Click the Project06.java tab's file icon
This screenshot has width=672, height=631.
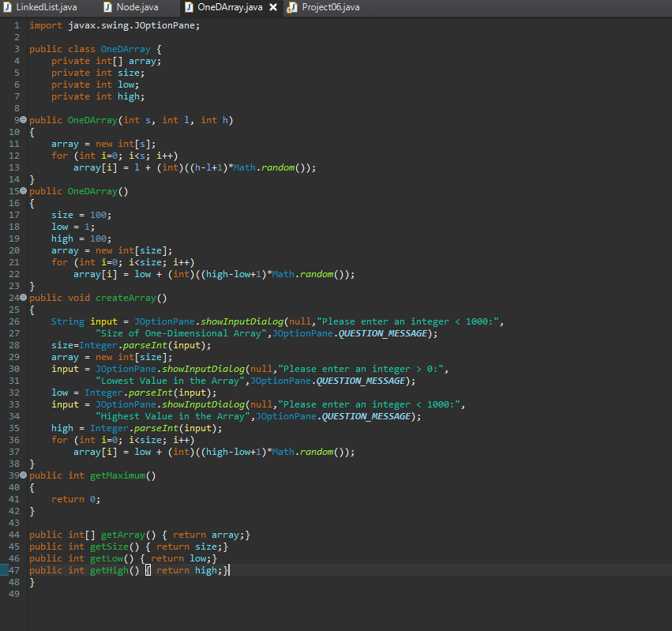pyautogui.click(x=292, y=7)
